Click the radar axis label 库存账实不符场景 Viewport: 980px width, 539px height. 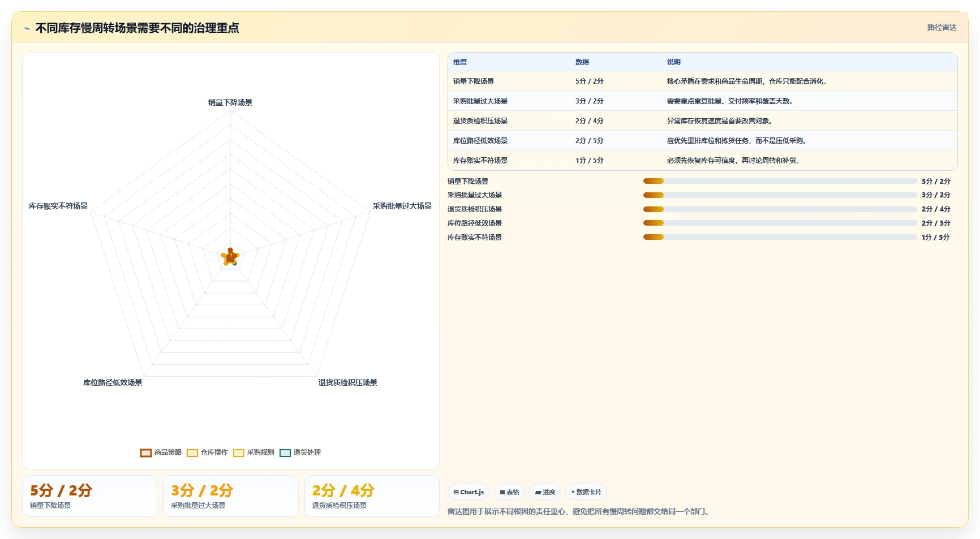point(58,206)
